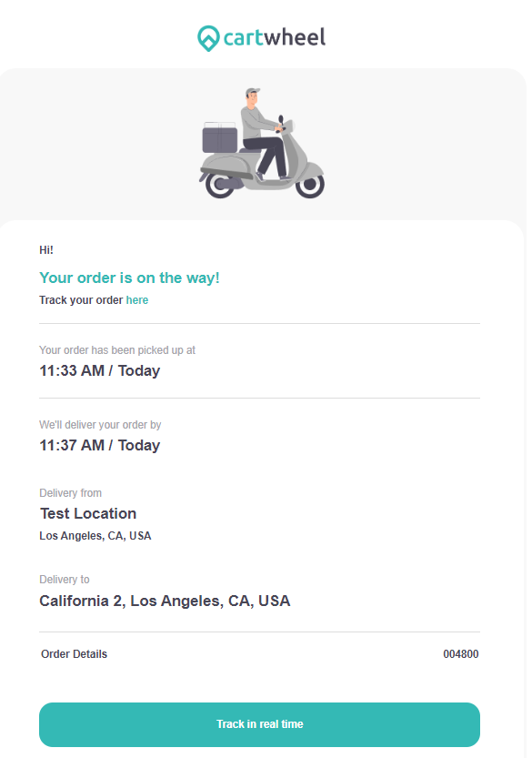Select the Order Details label
532x758 pixels.
[x=73, y=653]
